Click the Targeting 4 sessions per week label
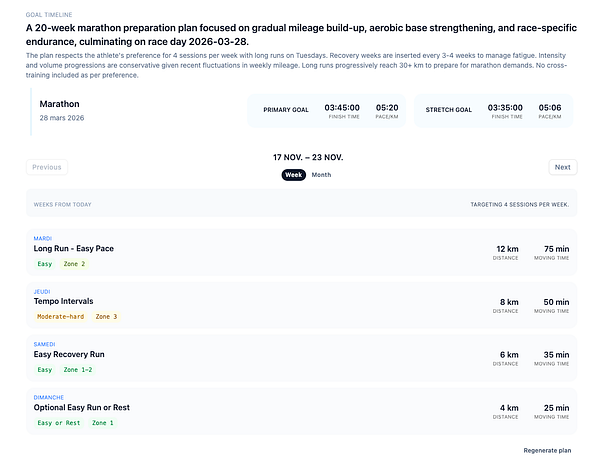This screenshot has height=473, width=600. (x=519, y=204)
